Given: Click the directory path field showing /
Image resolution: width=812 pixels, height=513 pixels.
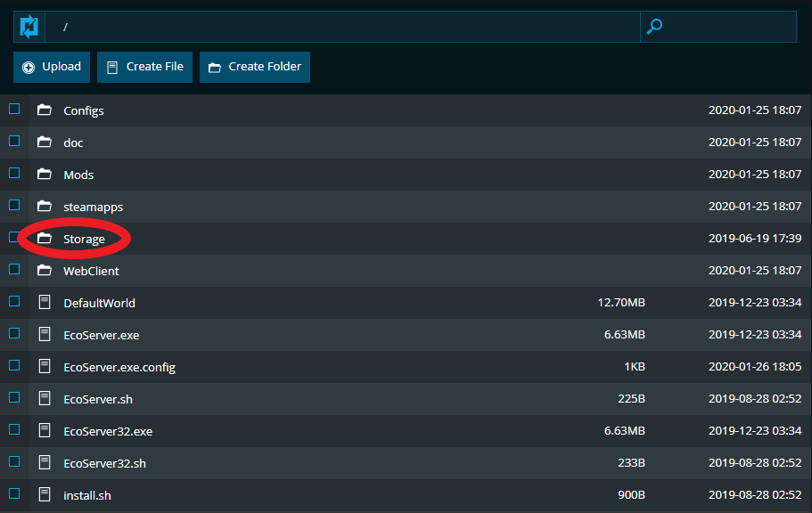Looking at the screenshot, I should pyautogui.click(x=342, y=27).
